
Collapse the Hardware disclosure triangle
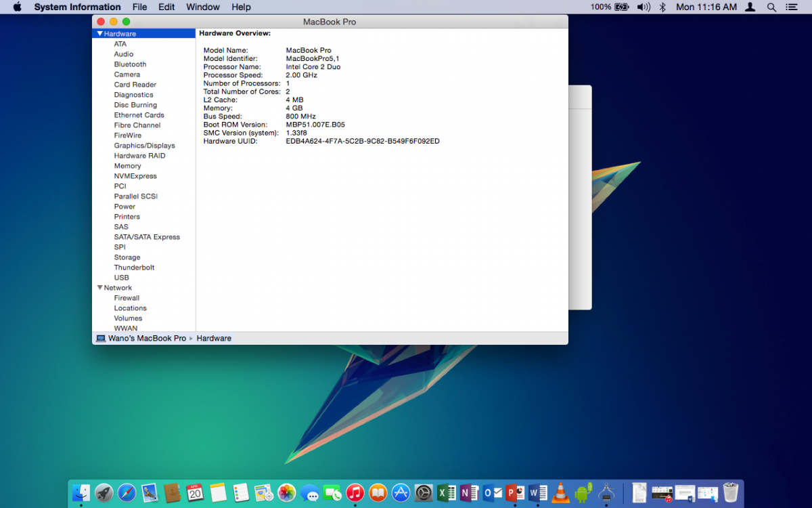coord(100,33)
